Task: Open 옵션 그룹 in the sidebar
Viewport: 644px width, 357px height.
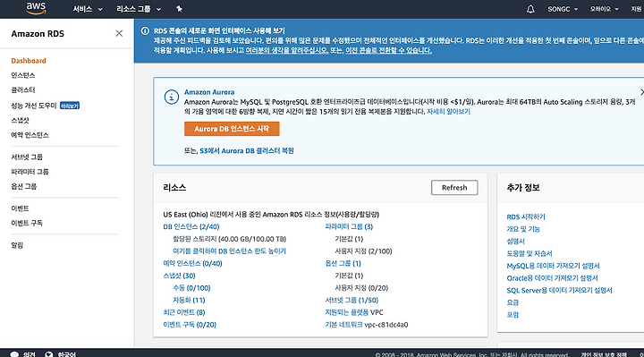Action: 24,186
